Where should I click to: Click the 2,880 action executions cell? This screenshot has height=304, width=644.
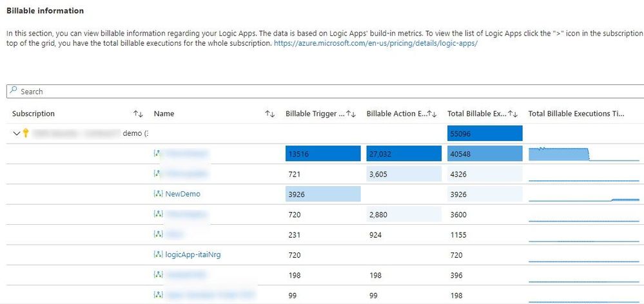404,214
